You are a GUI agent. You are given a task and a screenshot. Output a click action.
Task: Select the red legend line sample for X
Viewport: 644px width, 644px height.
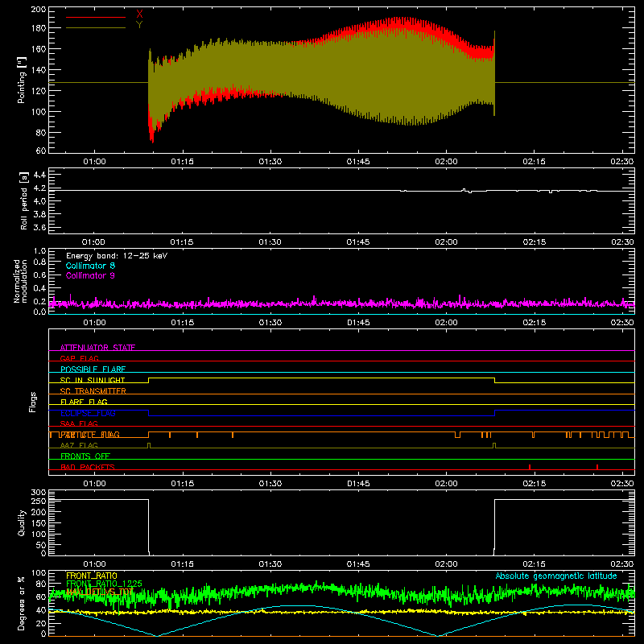point(96,17)
